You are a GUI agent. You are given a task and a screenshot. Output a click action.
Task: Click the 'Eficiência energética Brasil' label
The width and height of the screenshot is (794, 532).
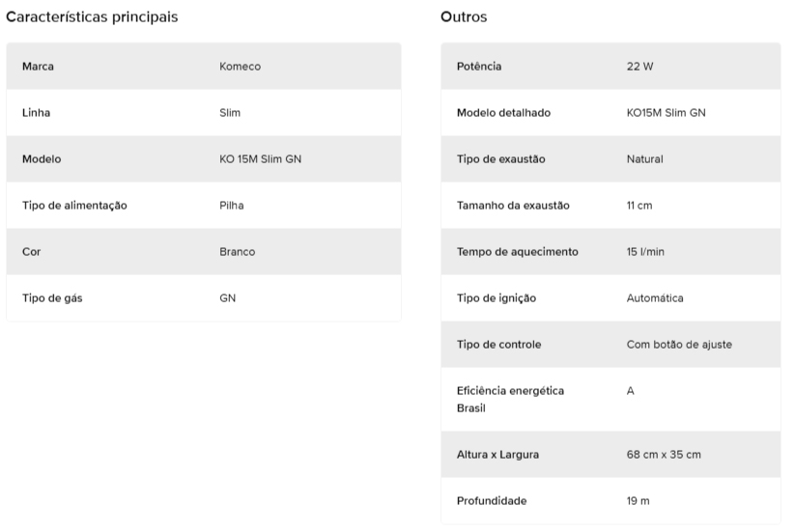tap(510, 400)
